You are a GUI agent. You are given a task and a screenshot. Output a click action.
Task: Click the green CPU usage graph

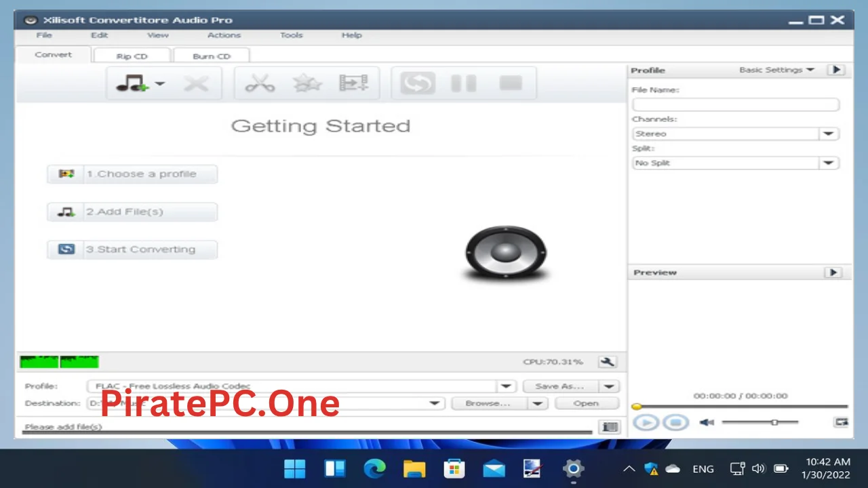click(x=59, y=362)
